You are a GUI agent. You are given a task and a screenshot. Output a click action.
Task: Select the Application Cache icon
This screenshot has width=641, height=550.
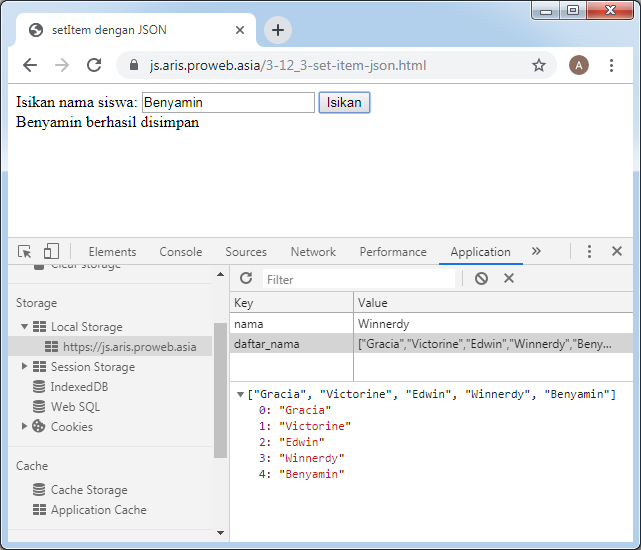click(39, 510)
